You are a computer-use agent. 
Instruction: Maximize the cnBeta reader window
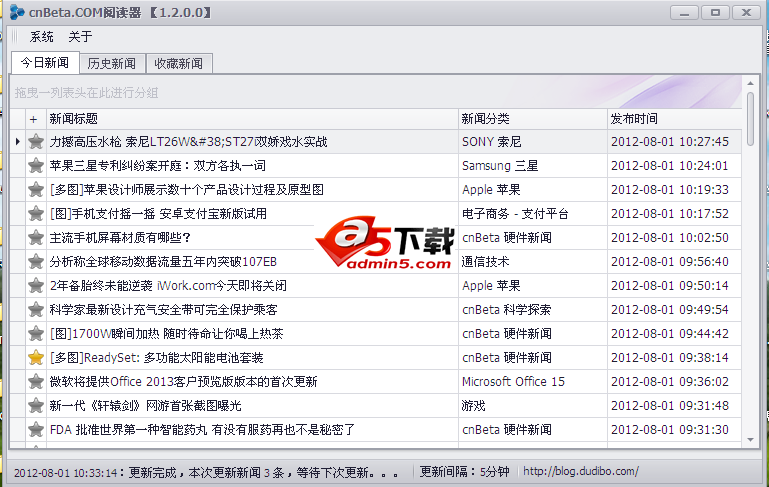tap(716, 12)
